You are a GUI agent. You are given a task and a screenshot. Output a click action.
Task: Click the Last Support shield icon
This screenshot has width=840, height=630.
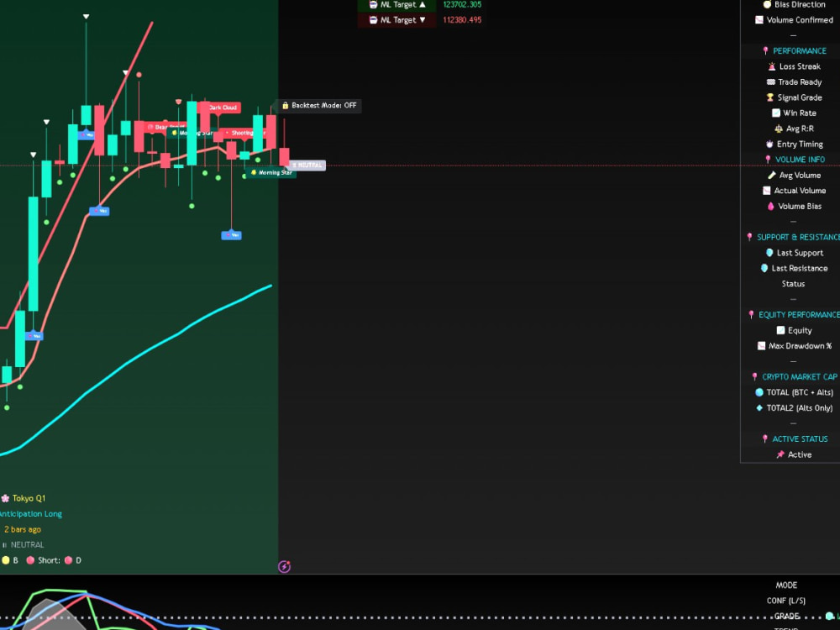pyautogui.click(x=769, y=253)
